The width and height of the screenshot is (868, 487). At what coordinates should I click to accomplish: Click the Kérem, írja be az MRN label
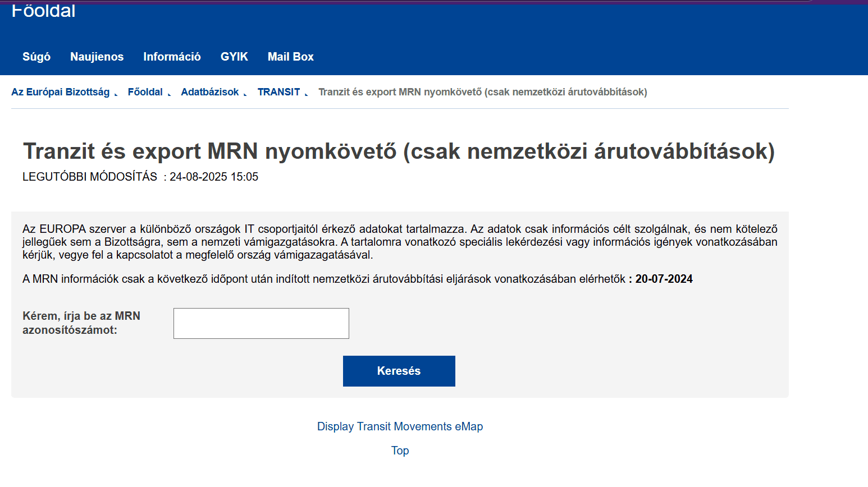coord(81,323)
